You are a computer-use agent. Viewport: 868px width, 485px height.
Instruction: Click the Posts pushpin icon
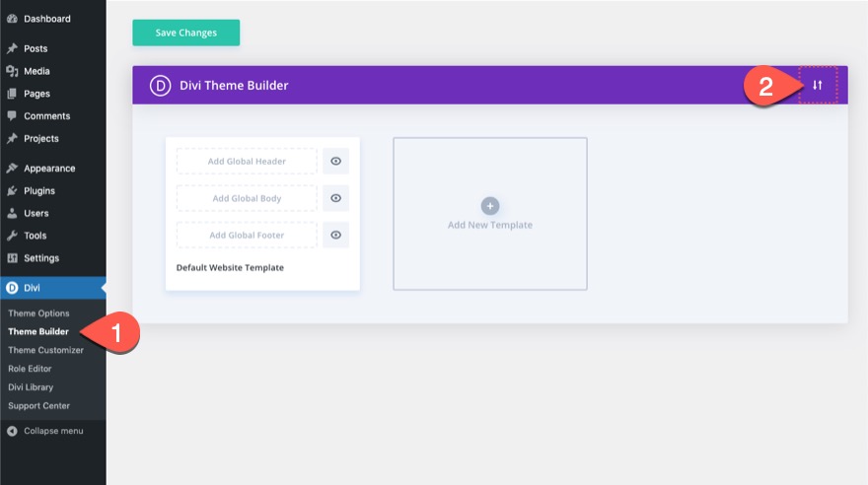click(12, 48)
